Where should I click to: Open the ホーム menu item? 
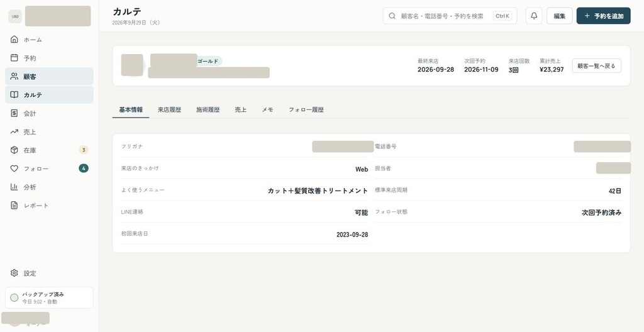[x=49, y=40]
